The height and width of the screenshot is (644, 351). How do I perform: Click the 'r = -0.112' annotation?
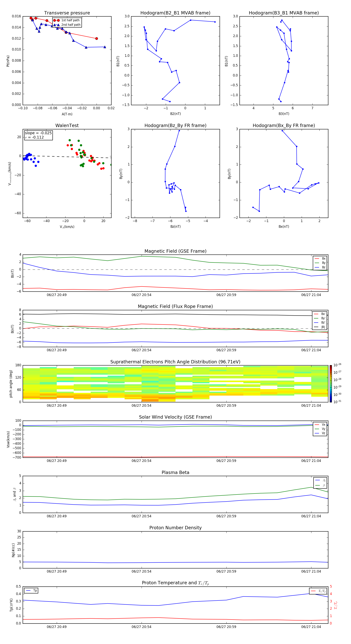(35, 137)
